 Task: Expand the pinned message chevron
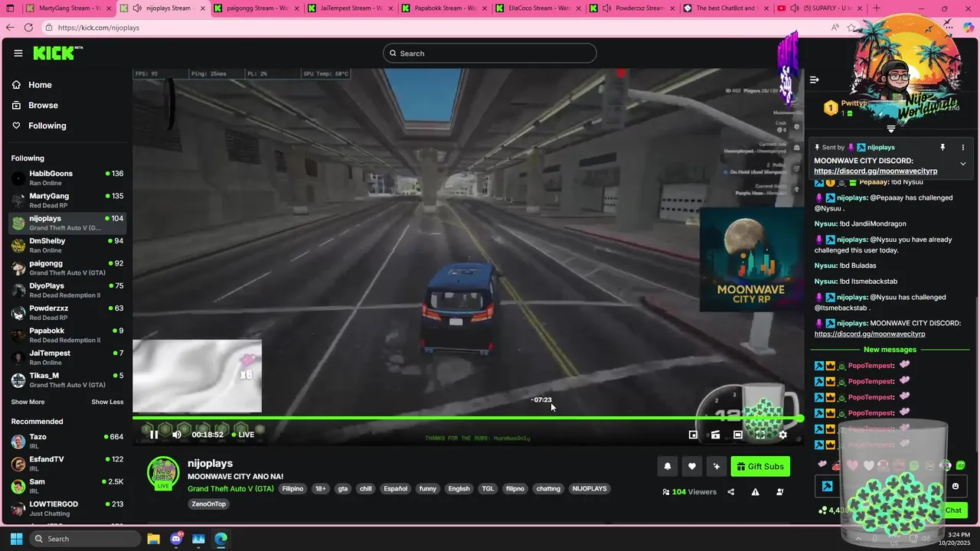(x=963, y=164)
